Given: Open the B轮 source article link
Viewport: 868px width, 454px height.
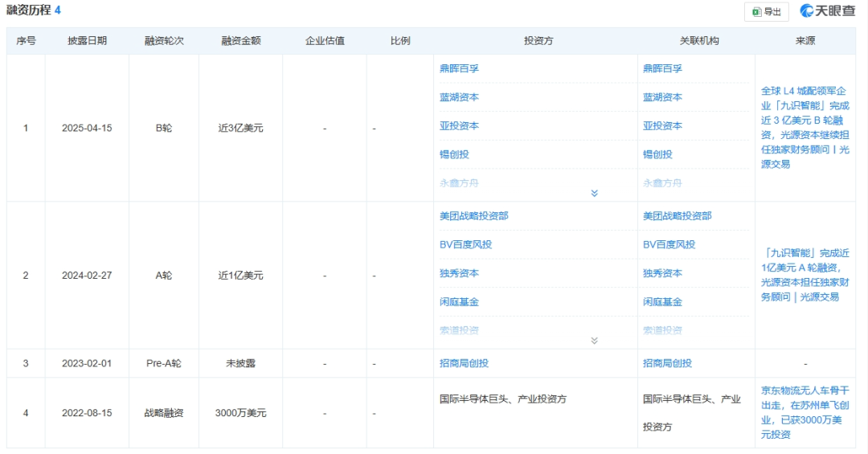Looking at the screenshot, I should click(805, 128).
